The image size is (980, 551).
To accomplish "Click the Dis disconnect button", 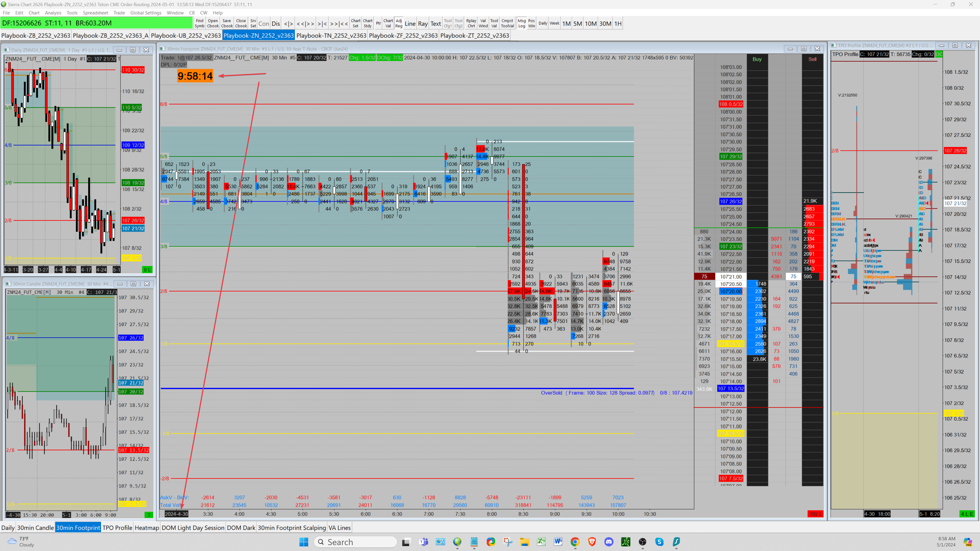I will click(276, 23).
